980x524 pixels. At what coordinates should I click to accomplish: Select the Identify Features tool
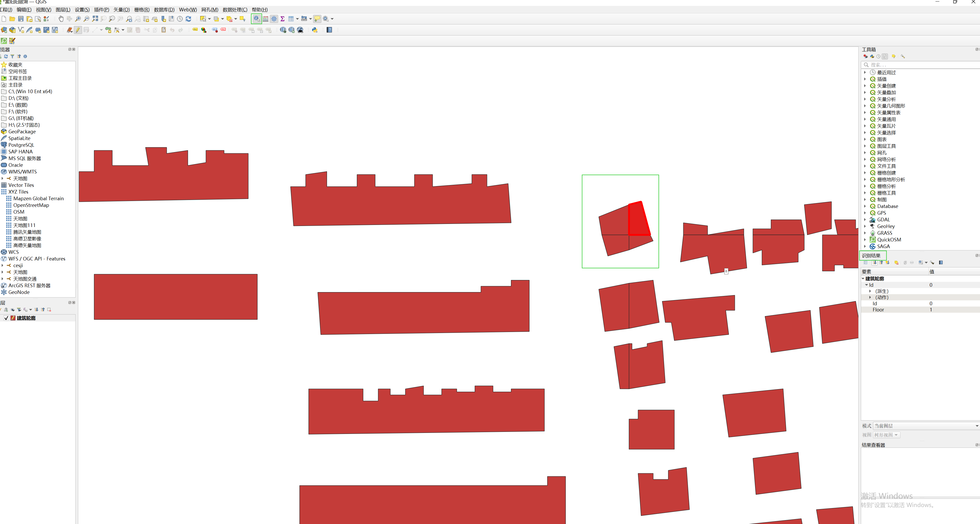click(x=257, y=19)
